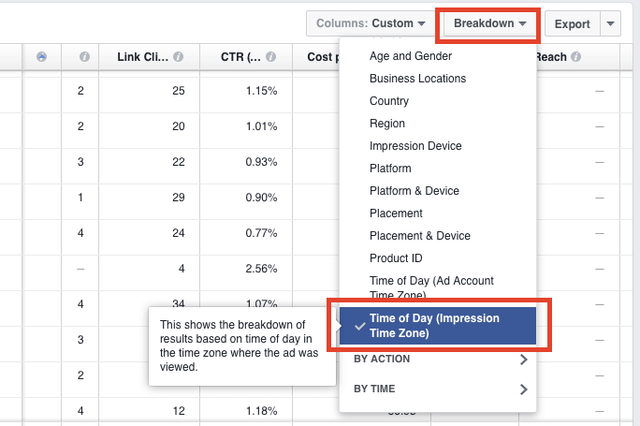Click the Cost column header
The width and height of the screenshot is (640, 426).
(323, 57)
